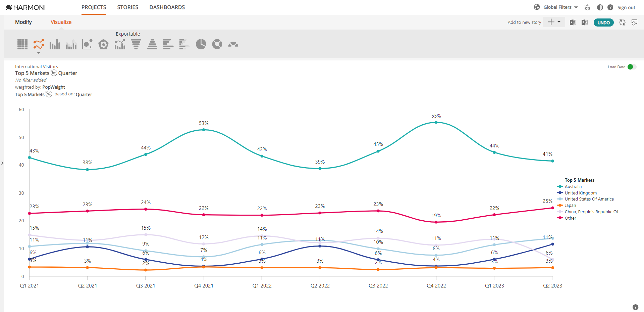The height and width of the screenshot is (312, 644).
Task: Switch to the scatter plot visualization
Action: [x=87, y=44]
